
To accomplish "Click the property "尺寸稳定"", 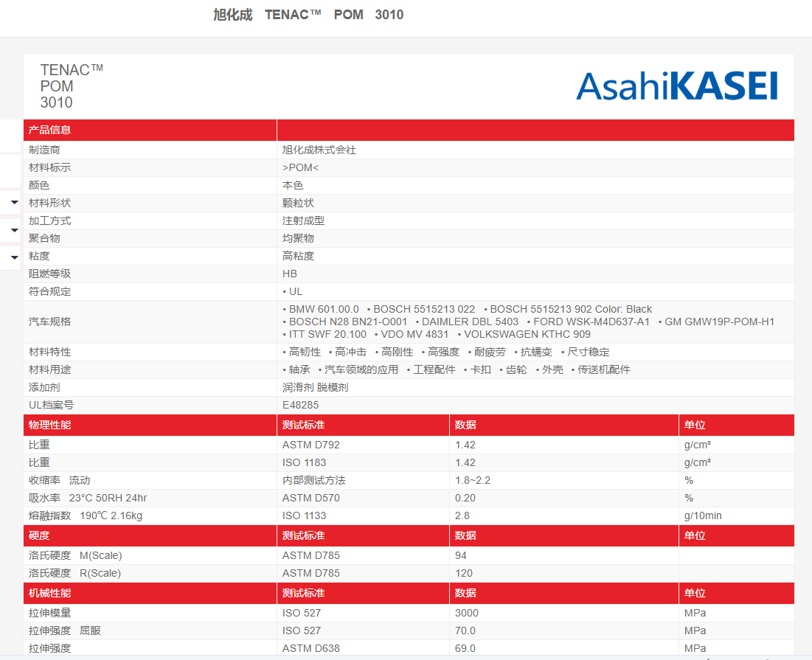I will tap(589, 352).
